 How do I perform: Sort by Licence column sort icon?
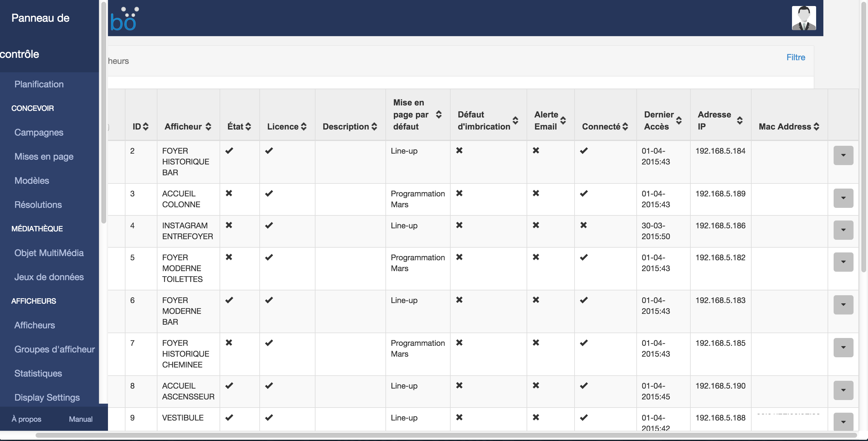304,127
